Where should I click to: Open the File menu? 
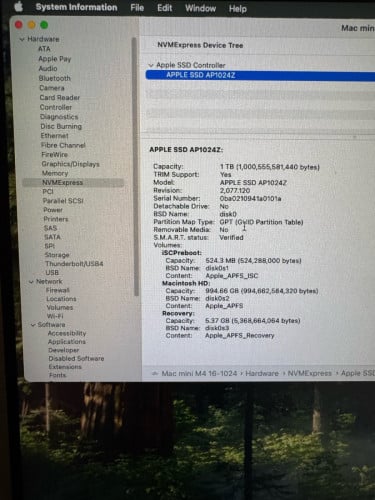tap(137, 8)
